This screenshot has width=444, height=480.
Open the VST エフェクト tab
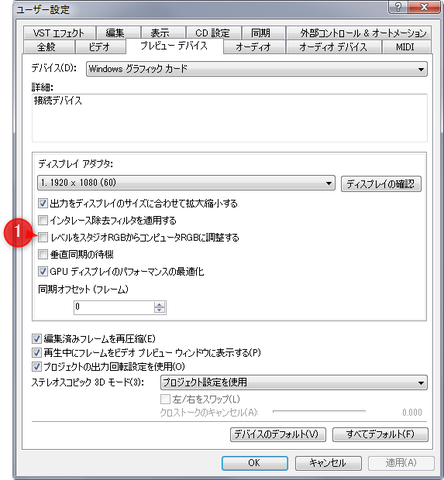(x=59, y=33)
